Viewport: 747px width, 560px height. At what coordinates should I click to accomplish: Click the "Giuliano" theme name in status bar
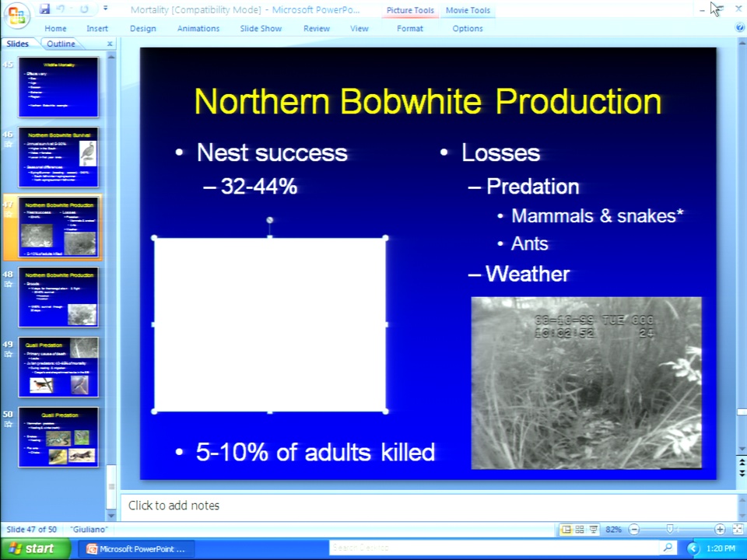click(89, 529)
